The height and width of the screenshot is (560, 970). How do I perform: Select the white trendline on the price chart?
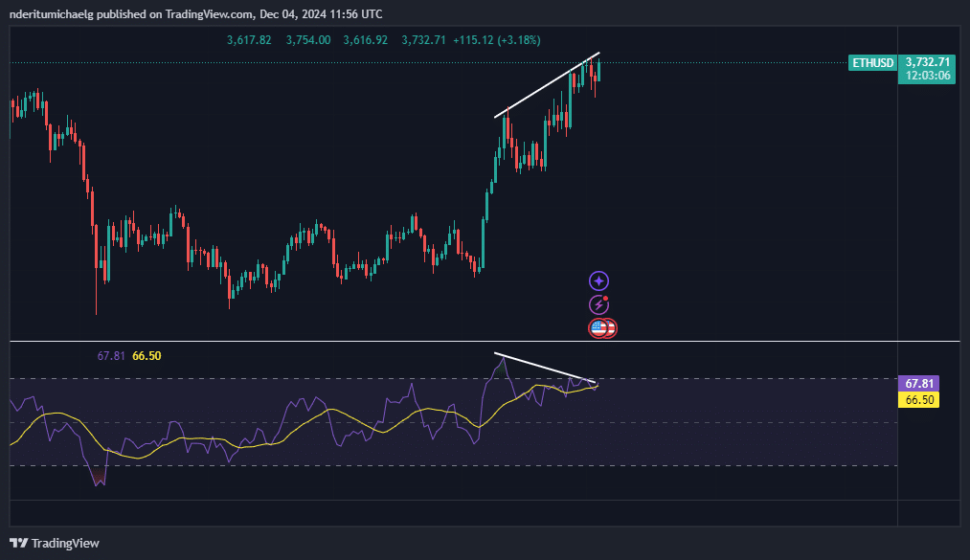click(546, 86)
